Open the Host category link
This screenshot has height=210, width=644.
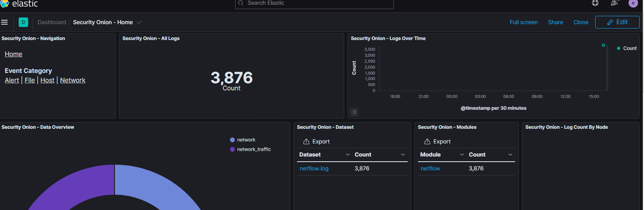(x=47, y=80)
